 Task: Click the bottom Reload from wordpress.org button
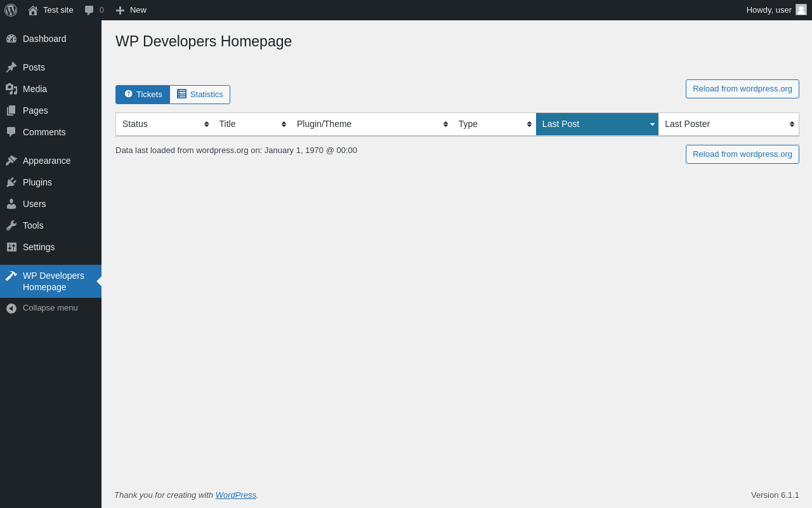pyautogui.click(x=742, y=154)
